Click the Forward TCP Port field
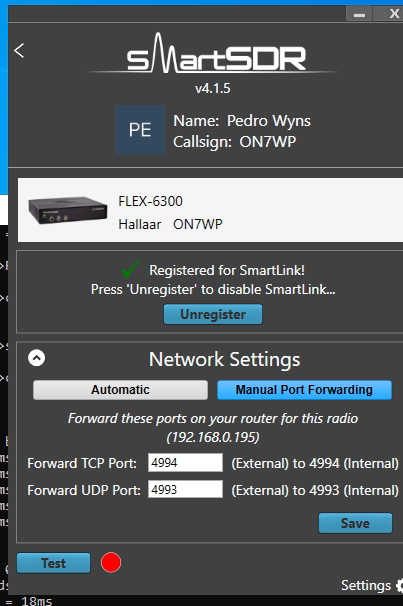Image resolution: width=403 pixels, height=606 pixels. click(185, 463)
